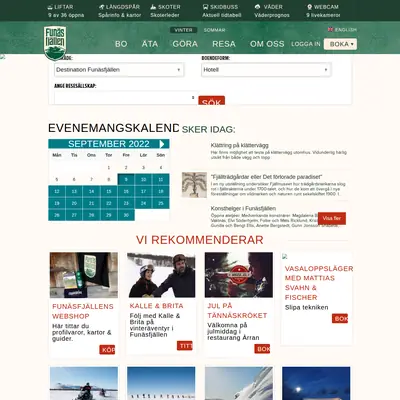This screenshot has width=400, height=400.
Task: Open the BO menu
Action: 121,44
